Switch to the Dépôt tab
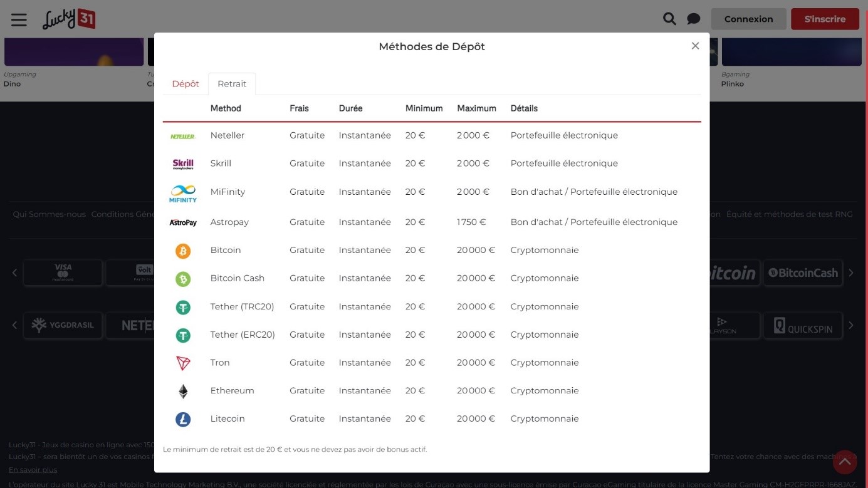This screenshot has height=488, width=868. point(186,84)
